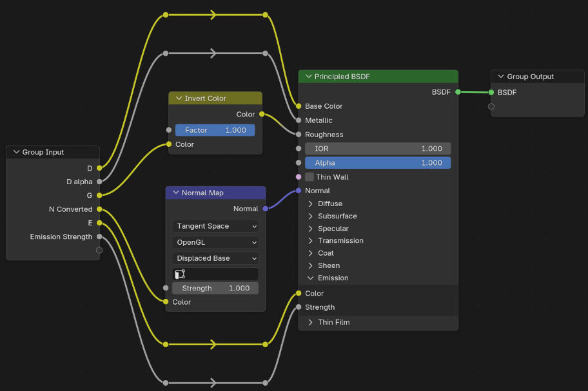
Task: Click the N Converted output socket
Action: [99, 209]
